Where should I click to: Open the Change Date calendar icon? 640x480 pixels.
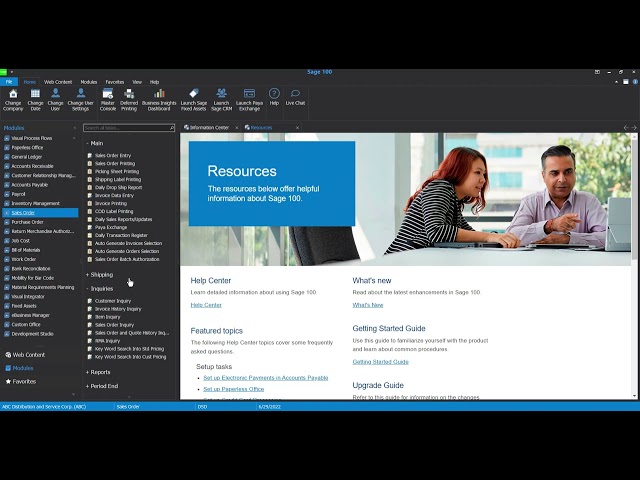35,94
